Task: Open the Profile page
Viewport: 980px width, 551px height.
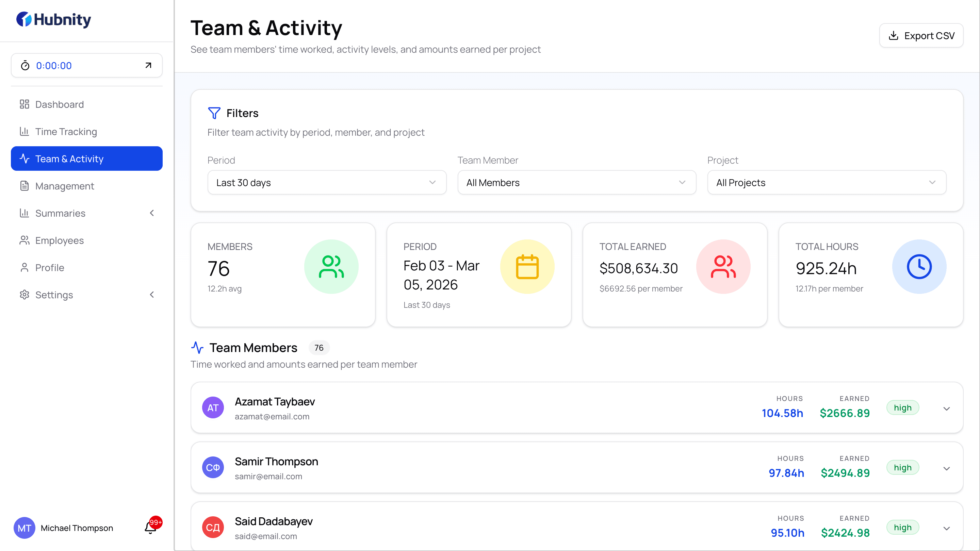Action: click(49, 267)
